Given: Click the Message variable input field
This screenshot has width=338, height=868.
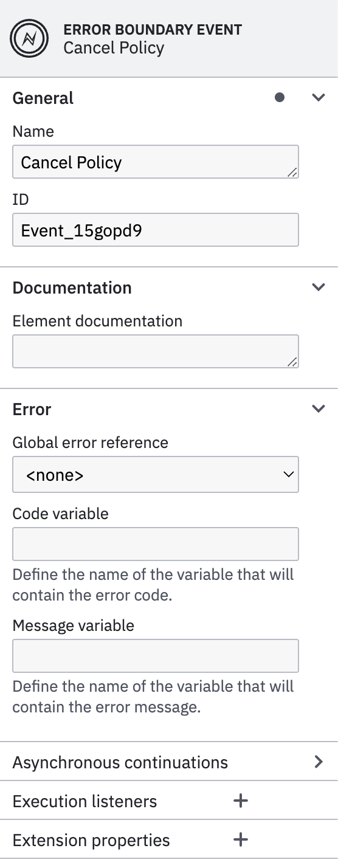Looking at the screenshot, I should pyautogui.click(x=156, y=655).
